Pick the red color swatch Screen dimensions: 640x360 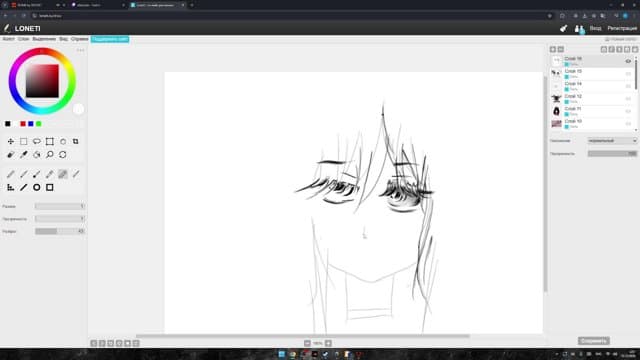click(x=23, y=124)
